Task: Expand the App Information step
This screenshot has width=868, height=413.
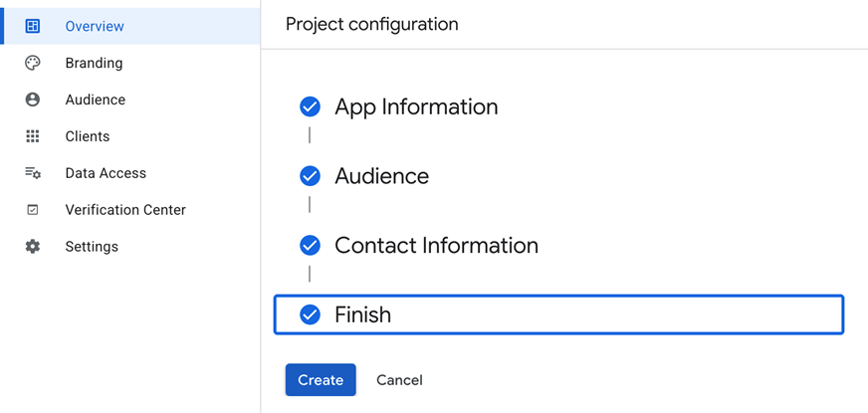Action: (x=416, y=106)
